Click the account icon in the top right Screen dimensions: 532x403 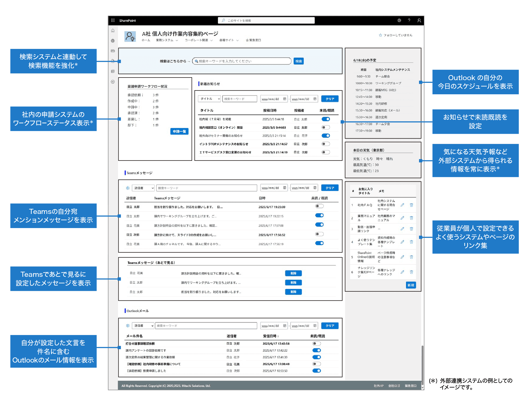click(x=419, y=20)
